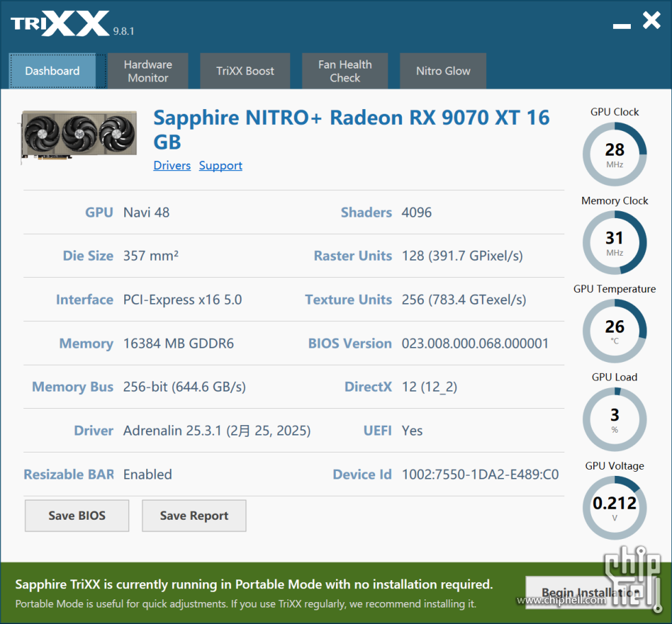
Task: Open the Nitro Glow tab
Action: [x=443, y=71]
